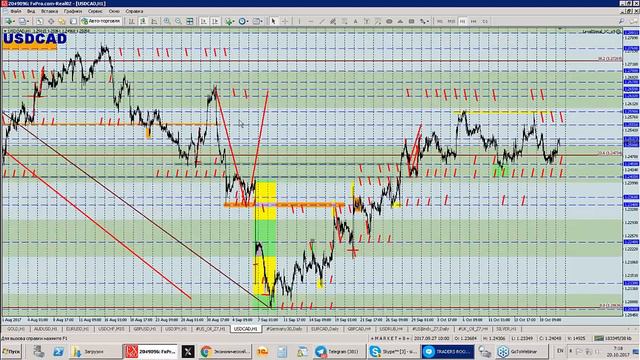Switch to the EURCAD,Daily chart tab
This screenshot has height=360, width=640.
(325, 329)
